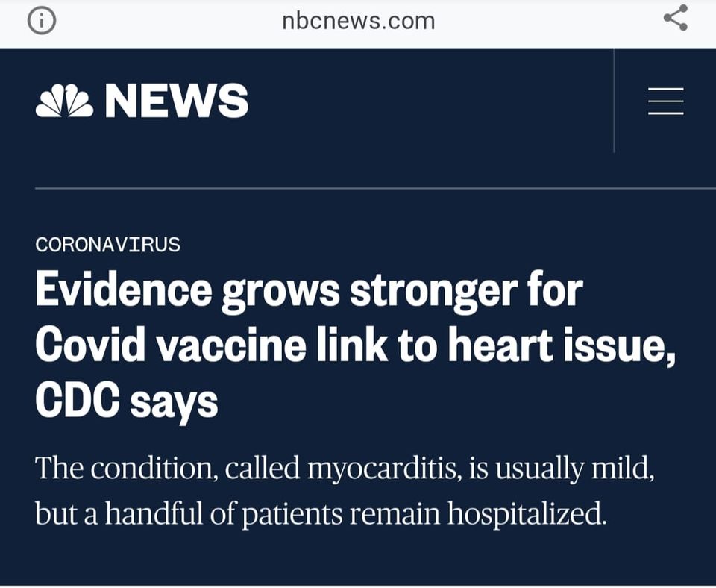Open the hamburger navigation menu
The height and width of the screenshot is (588, 716).
[x=665, y=101]
